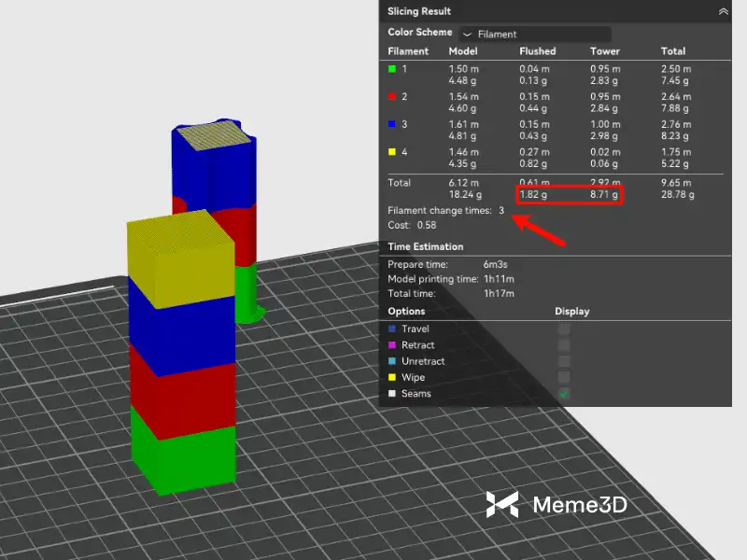
Task: Disable the Seams display checkbox
Action: point(564,394)
